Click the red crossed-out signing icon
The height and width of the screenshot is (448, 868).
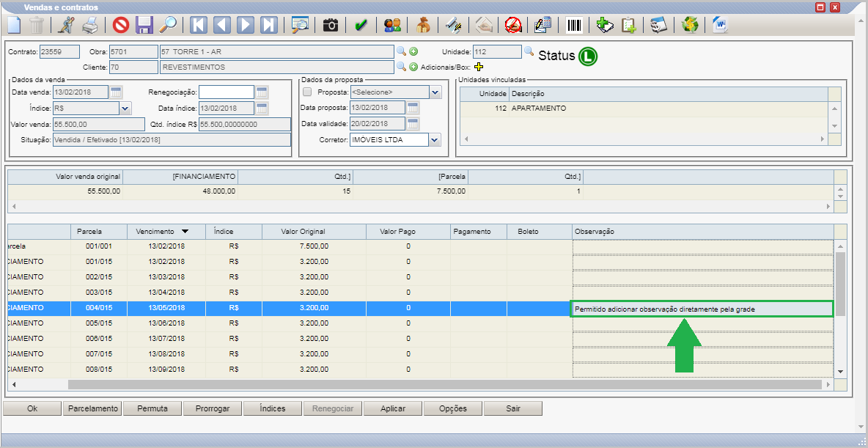pyautogui.click(x=514, y=25)
